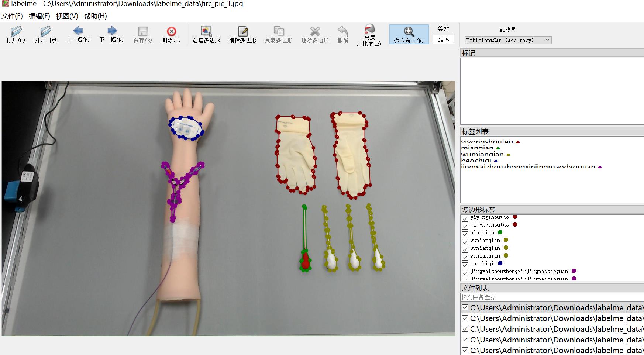Go to previous image (上一幅)

[78, 35]
